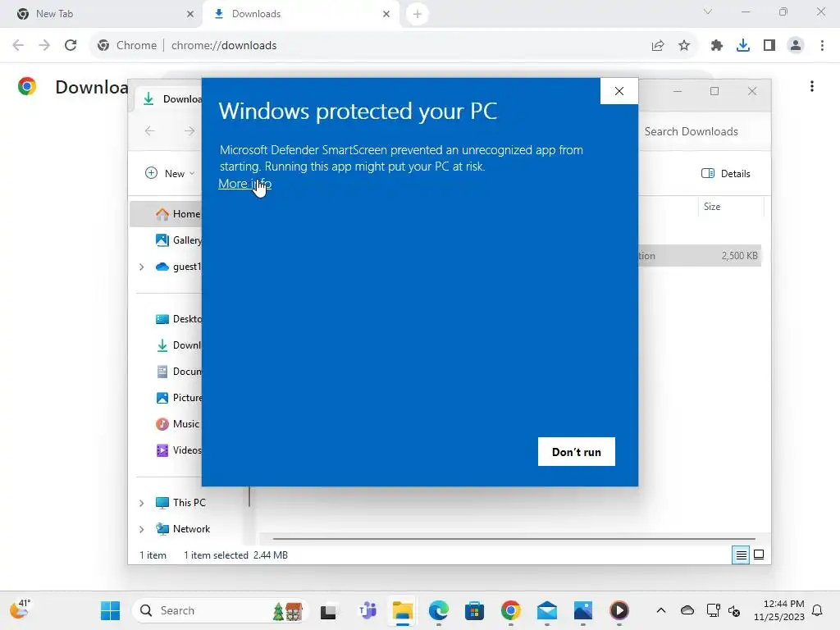
Task: Show hidden system tray icons
Action: [661, 610]
